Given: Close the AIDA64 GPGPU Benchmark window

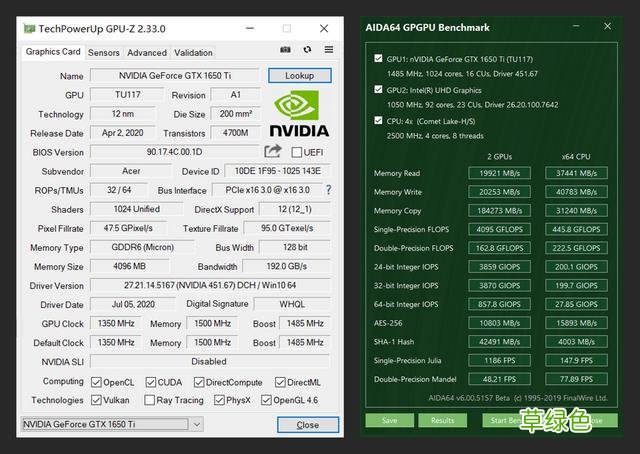Looking at the screenshot, I should [607, 27].
